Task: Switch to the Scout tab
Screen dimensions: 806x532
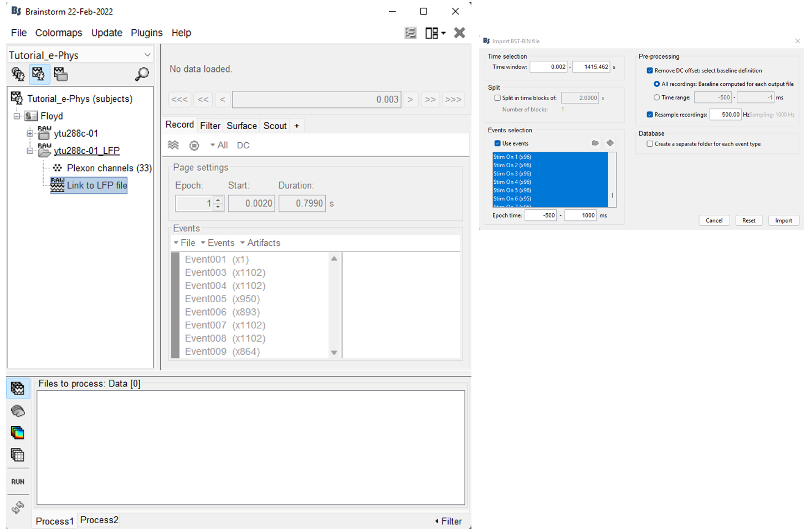Action: pyautogui.click(x=275, y=126)
